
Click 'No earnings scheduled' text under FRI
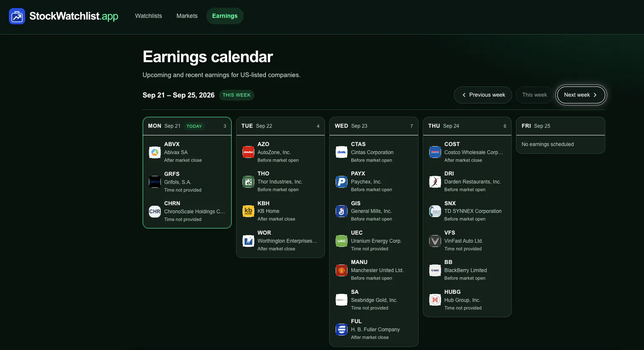tap(547, 144)
